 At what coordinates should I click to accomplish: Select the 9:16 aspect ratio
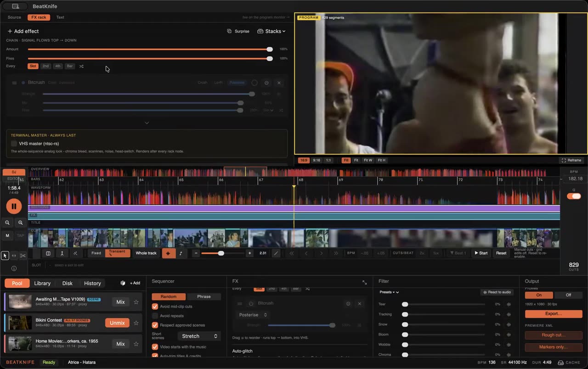point(317,160)
